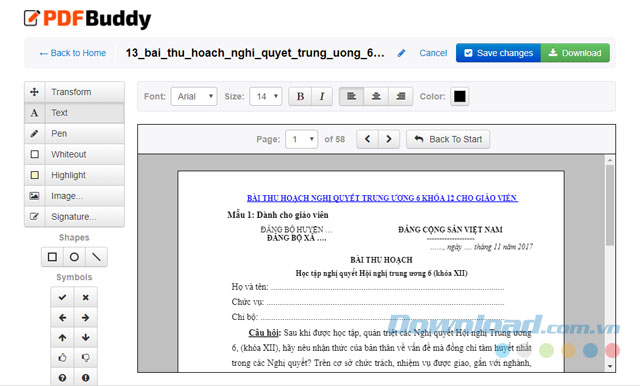
Task: Click the 'BÀI THU HOẠCH' heading
Action: [381, 260]
